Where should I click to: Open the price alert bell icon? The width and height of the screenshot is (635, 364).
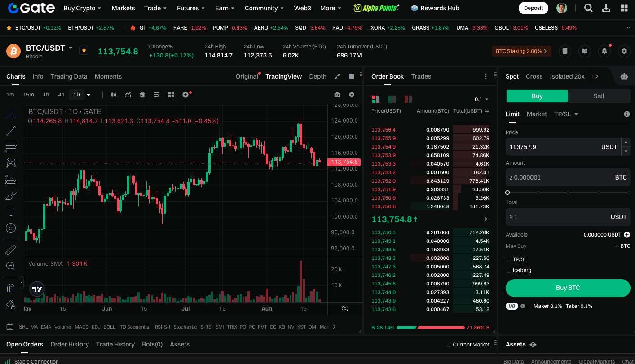604,51
